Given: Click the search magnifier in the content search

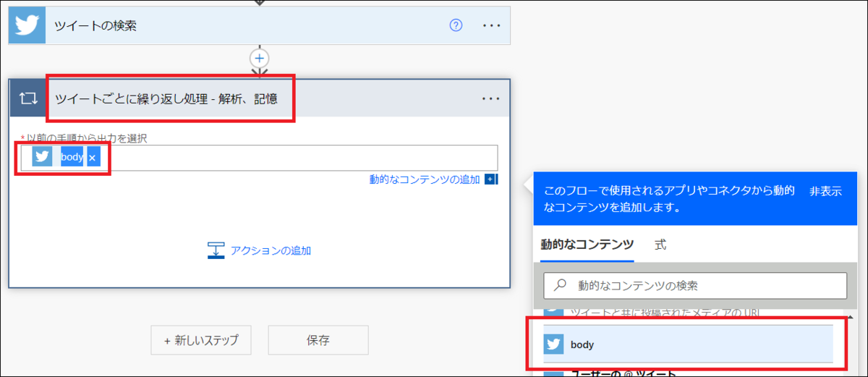Looking at the screenshot, I should coord(559,286).
